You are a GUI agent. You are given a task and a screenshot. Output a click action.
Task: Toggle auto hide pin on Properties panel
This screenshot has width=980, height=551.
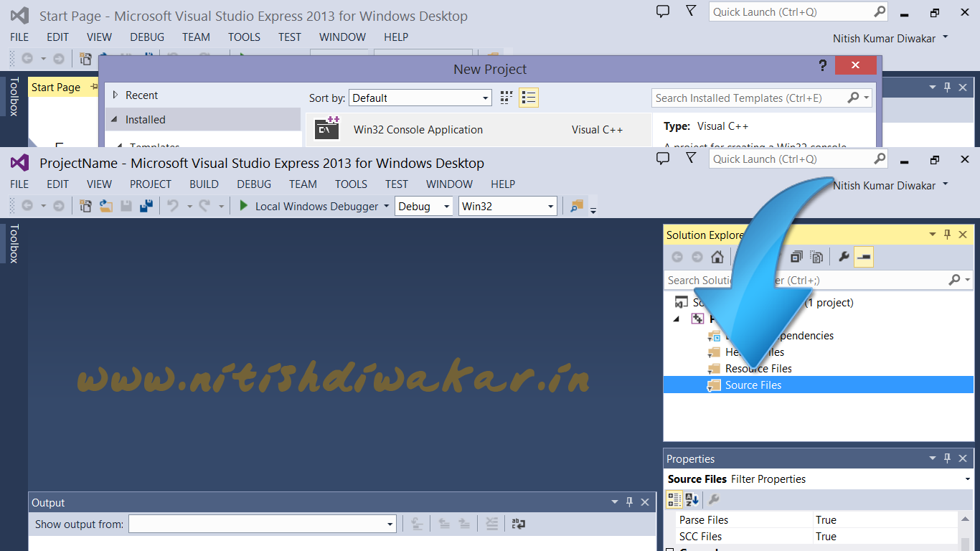[x=947, y=458]
